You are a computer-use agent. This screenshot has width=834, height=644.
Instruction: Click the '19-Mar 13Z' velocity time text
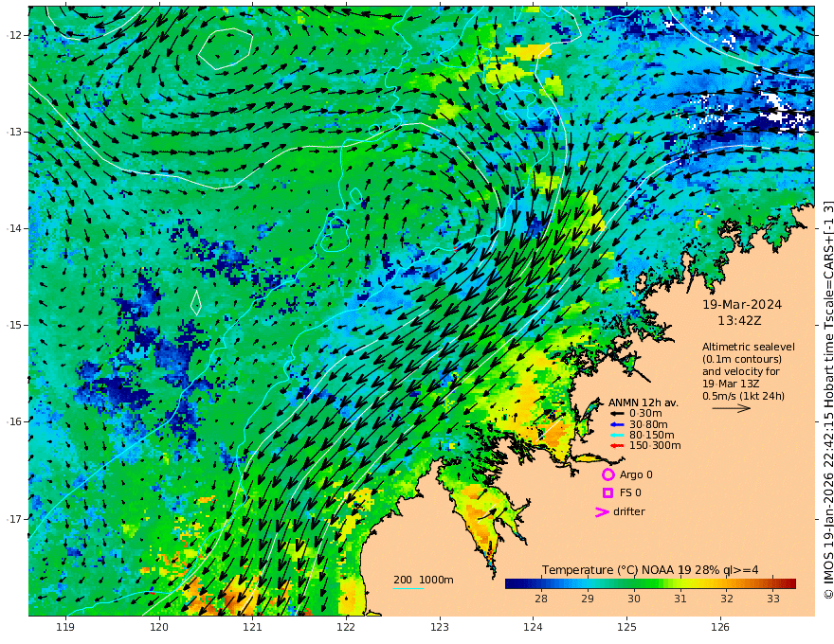point(731,384)
